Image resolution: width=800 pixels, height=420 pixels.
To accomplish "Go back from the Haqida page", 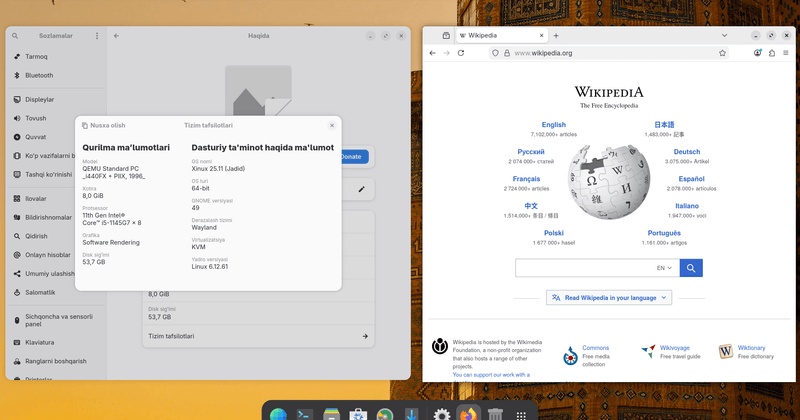I will click(x=116, y=36).
